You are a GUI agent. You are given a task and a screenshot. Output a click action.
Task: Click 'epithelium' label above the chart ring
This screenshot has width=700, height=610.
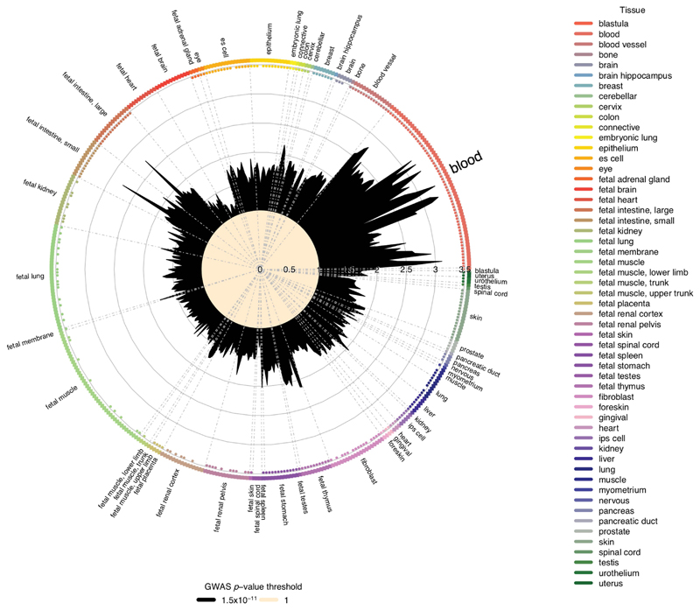point(269,39)
